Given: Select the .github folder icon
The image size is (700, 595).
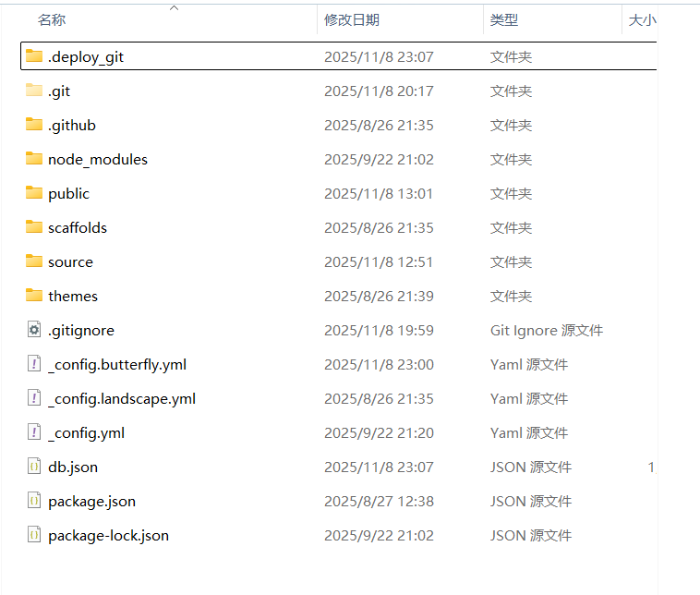Looking at the screenshot, I should tap(34, 124).
